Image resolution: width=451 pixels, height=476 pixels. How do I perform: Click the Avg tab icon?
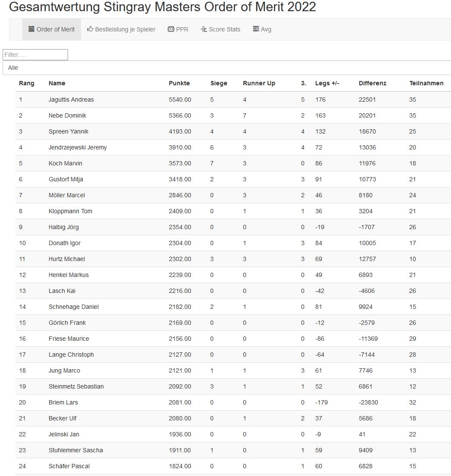pos(256,29)
